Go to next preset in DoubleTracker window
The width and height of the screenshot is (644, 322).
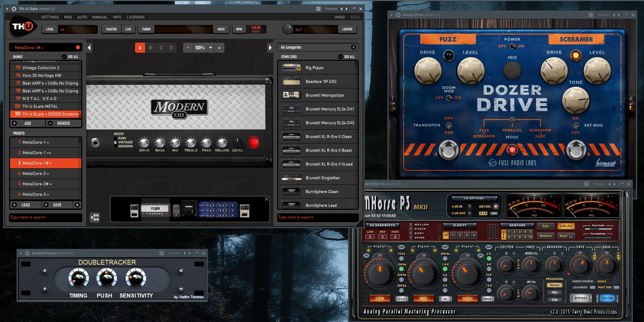(x=190, y=253)
